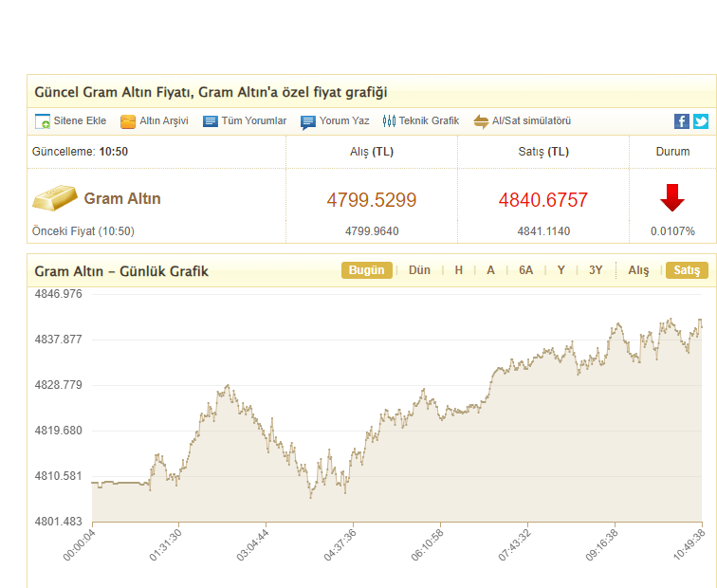Switch chart to Y yearly range
This screenshot has width=717, height=588.
pyautogui.click(x=561, y=270)
